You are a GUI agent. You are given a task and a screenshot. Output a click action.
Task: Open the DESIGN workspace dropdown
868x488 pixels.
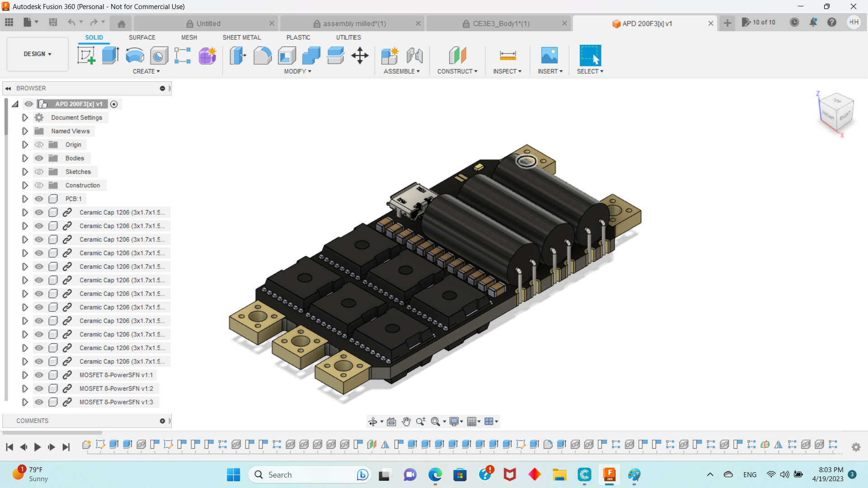[38, 54]
